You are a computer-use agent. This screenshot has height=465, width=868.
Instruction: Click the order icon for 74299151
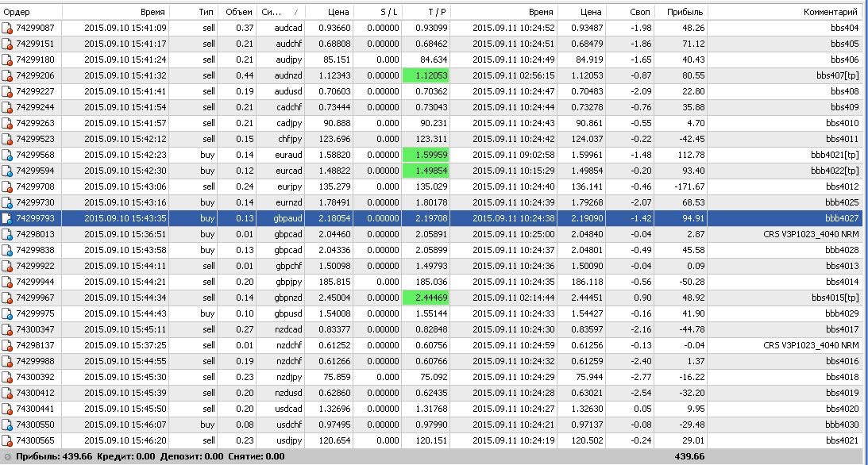(7, 44)
